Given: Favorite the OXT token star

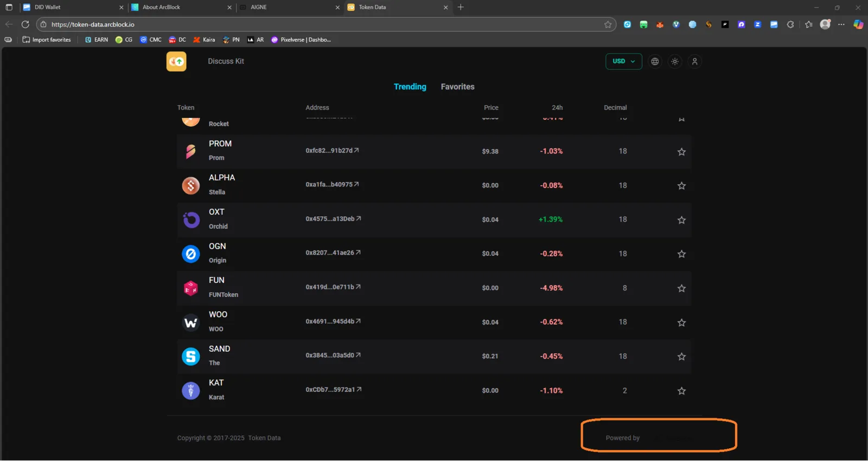Looking at the screenshot, I should coord(681,220).
